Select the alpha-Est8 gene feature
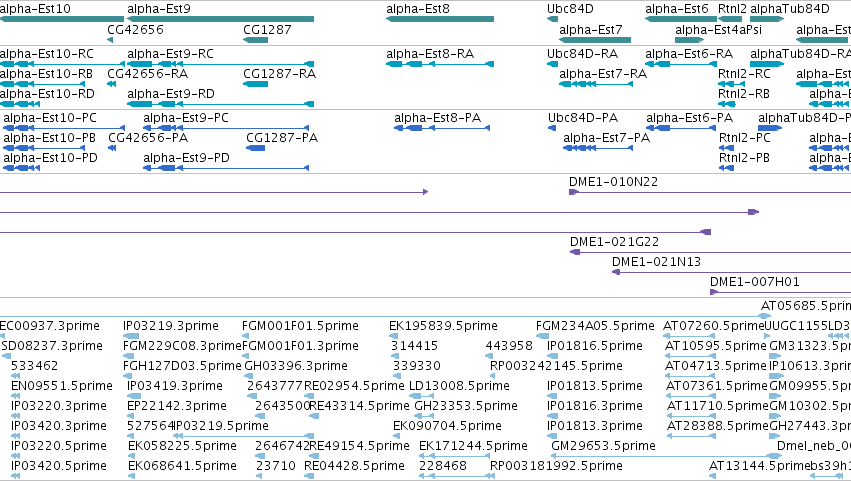Viewport: 851px width, 481px height. point(440,19)
